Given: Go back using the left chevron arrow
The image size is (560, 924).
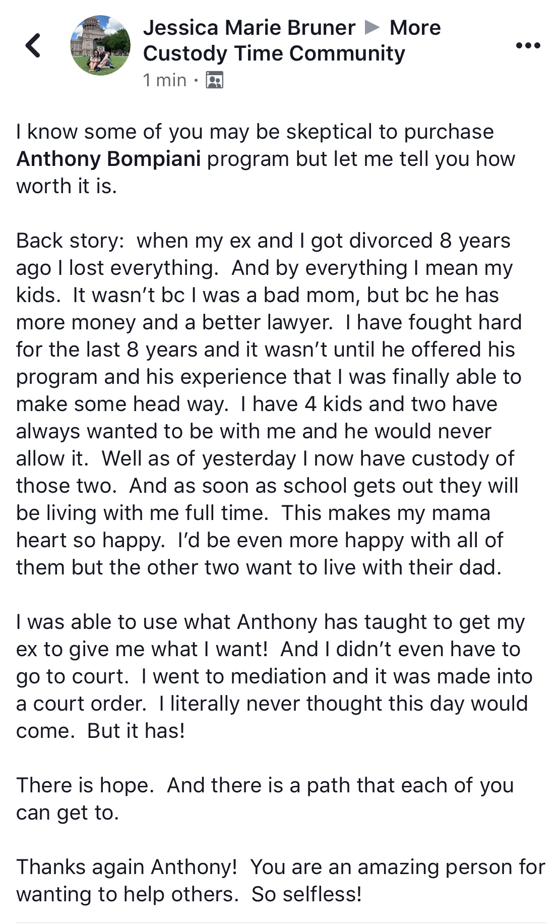Looking at the screenshot, I should [x=33, y=45].
